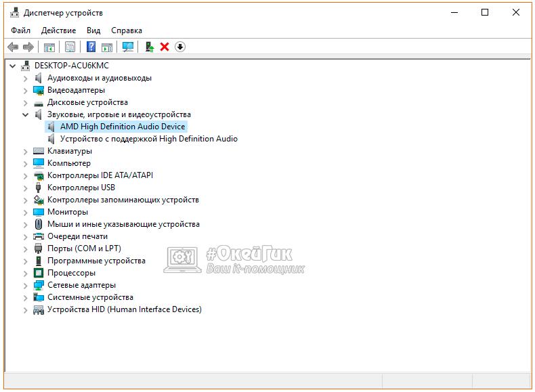Maximize the Диспетчер устройств window
This screenshot has height=392, width=535.
coord(485,12)
